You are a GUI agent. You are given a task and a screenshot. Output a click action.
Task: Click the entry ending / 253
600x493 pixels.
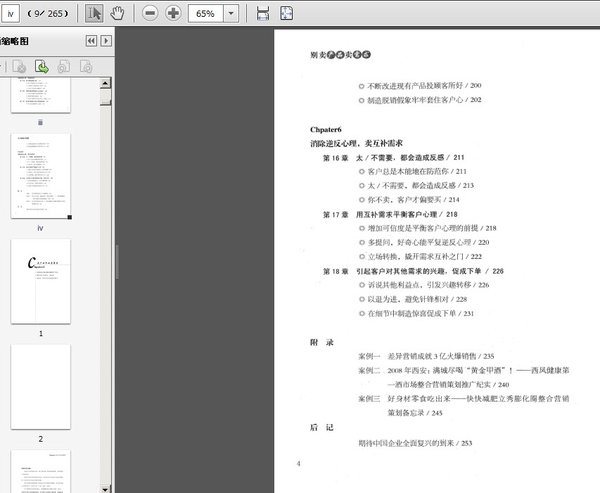pyautogui.click(x=415, y=443)
